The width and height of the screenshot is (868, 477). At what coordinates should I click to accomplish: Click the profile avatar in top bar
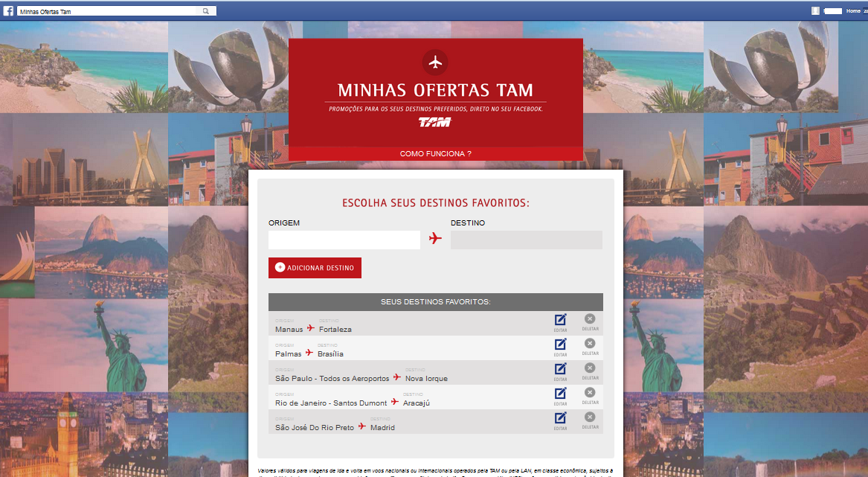[816, 11]
